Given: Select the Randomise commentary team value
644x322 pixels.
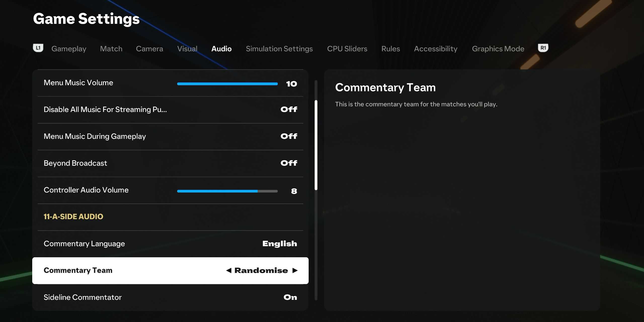Looking at the screenshot, I should tap(261, 270).
